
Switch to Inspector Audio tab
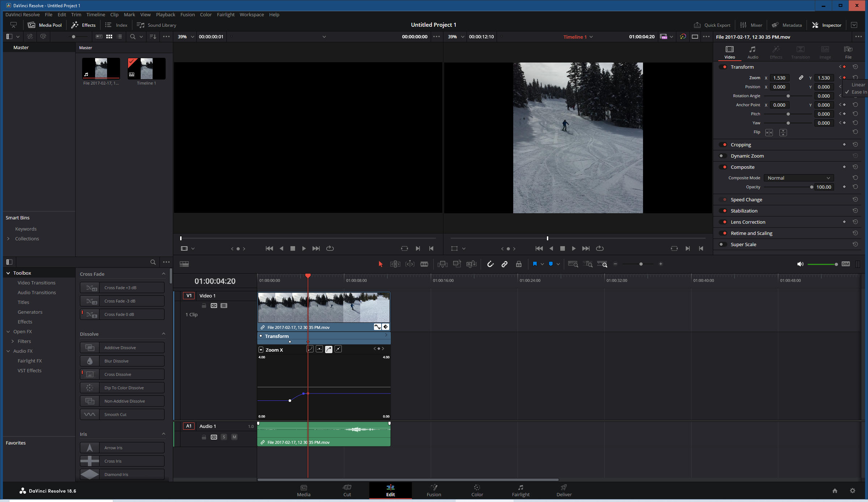(753, 52)
